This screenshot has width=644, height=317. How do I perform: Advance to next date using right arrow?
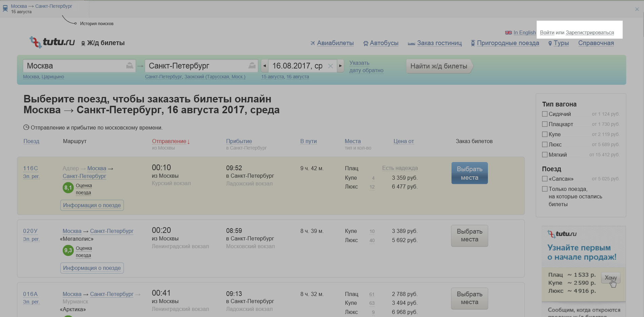click(x=340, y=66)
